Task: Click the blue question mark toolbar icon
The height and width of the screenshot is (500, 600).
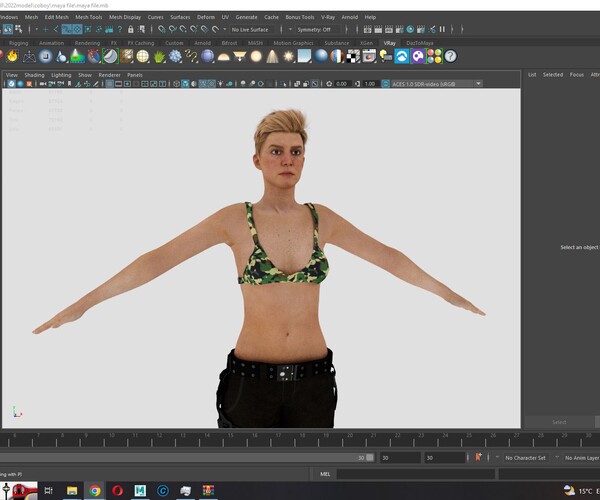Action: pyautogui.click(x=120, y=29)
